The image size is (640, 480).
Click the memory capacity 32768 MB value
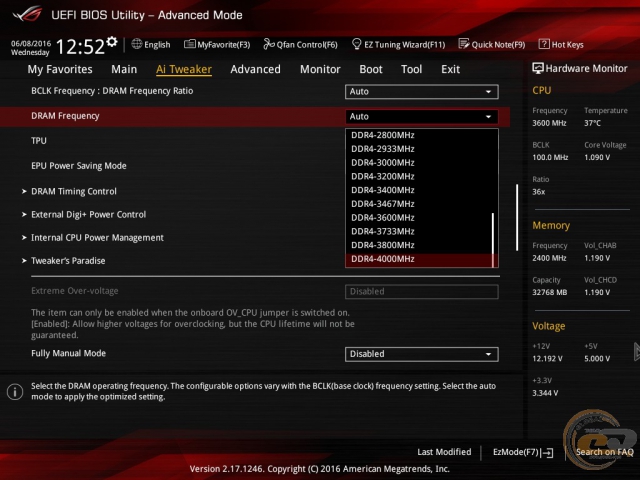click(549, 293)
